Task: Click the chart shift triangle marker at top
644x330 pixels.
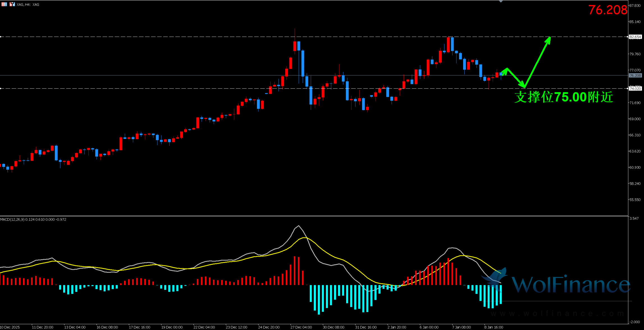Action: [x=501, y=1]
